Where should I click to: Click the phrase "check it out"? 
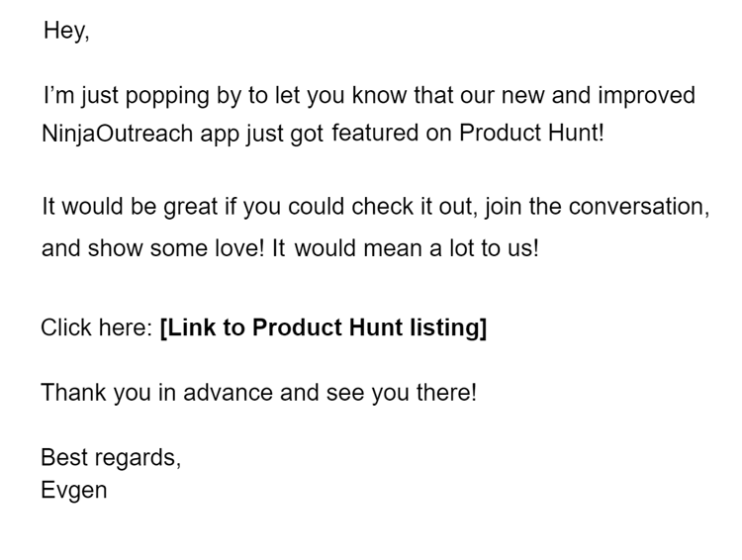[x=414, y=207]
